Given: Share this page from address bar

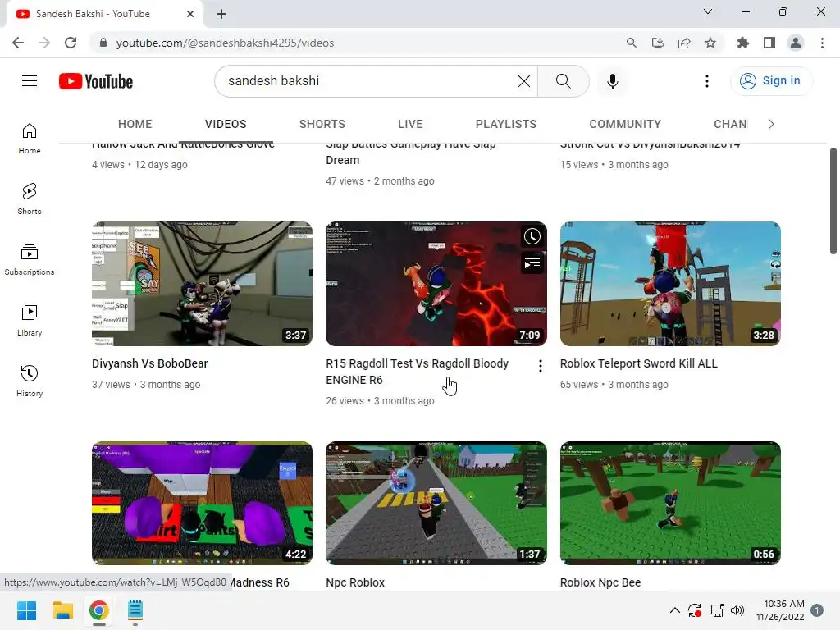Looking at the screenshot, I should [684, 43].
